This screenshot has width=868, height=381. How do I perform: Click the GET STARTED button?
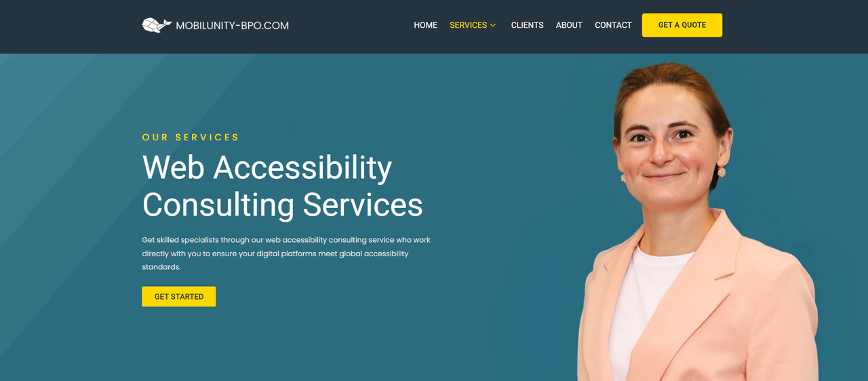point(178,296)
